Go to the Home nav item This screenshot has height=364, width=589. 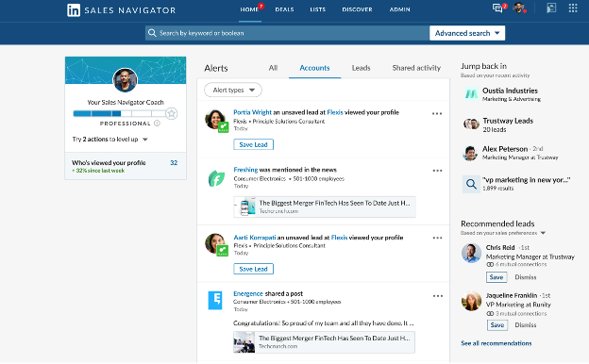[250, 9]
